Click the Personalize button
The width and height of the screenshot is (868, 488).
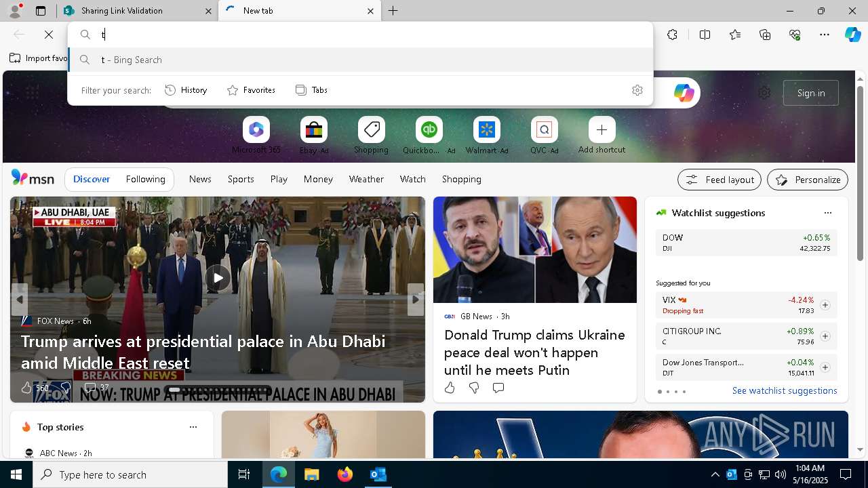808,180
